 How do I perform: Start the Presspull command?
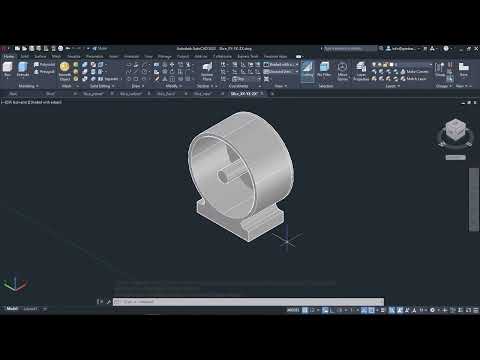coord(44,72)
